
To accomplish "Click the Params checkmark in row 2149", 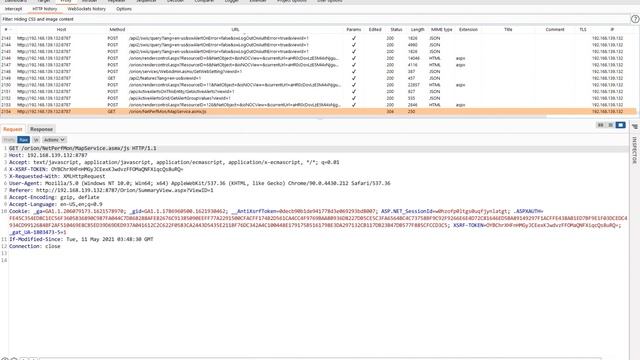I will click(x=354, y=78).
